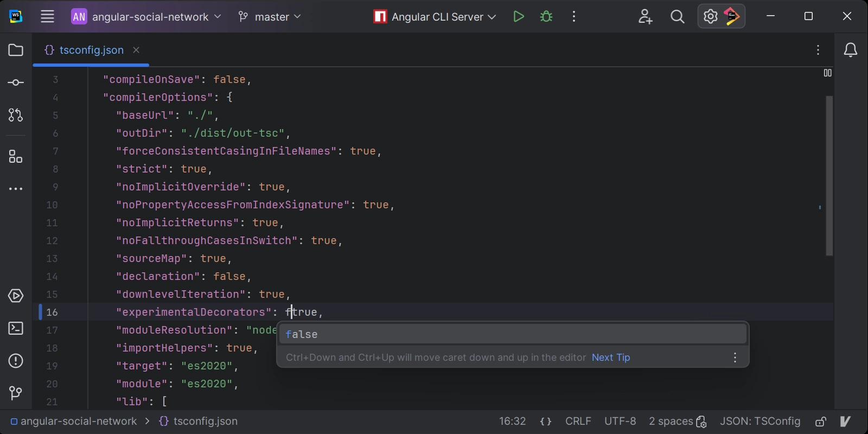Open caret position 16:32 go-to-line
Image resolution: width=868 pixels, height=434 pixels.
coord(513,421)
